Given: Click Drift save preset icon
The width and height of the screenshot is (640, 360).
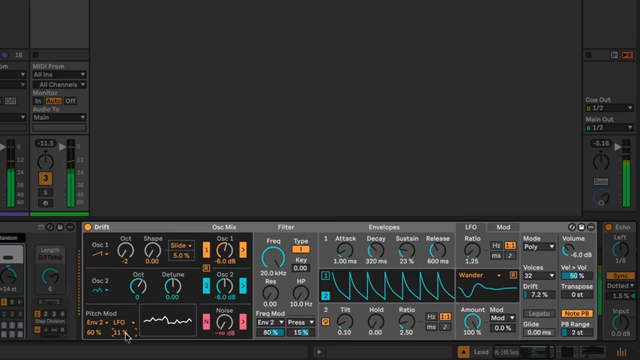Looking at the screenshot, I should (x=582, y=227).
